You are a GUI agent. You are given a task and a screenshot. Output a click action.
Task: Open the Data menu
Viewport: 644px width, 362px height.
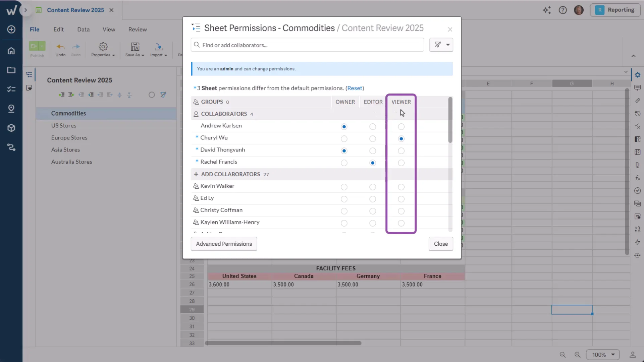pos(83,29)
